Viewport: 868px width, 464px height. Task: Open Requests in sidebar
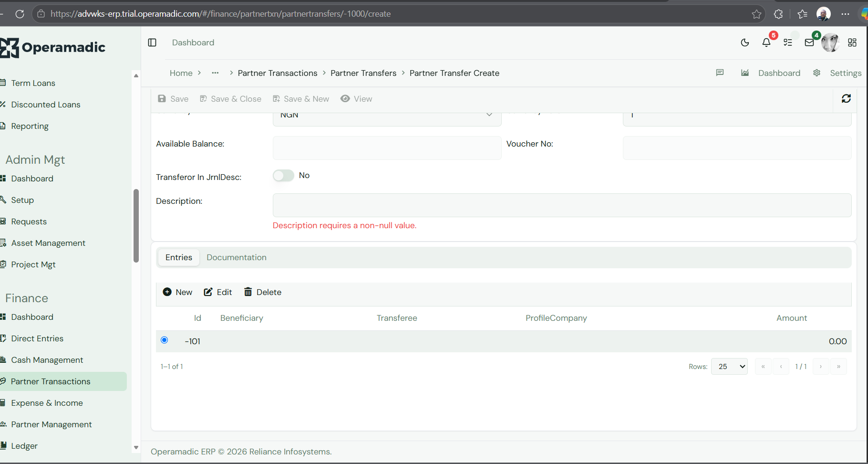[29, 221]
